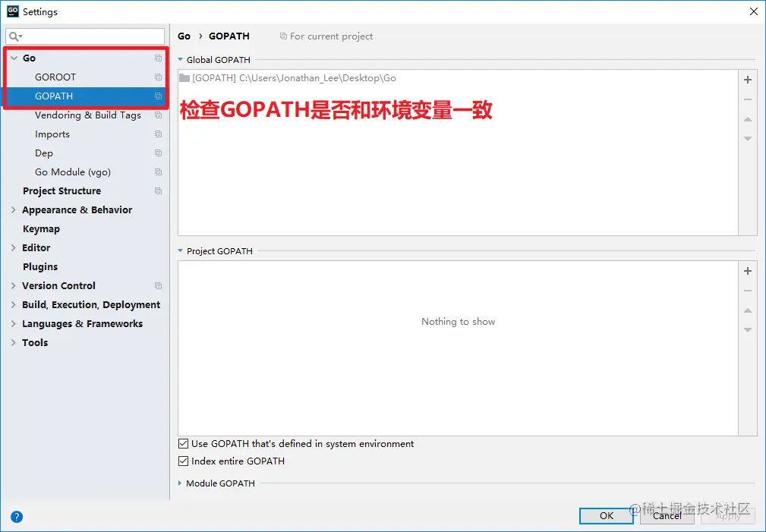Close the Settings dialog window
This screenshot has width=766, height=532.
(754, 11)
